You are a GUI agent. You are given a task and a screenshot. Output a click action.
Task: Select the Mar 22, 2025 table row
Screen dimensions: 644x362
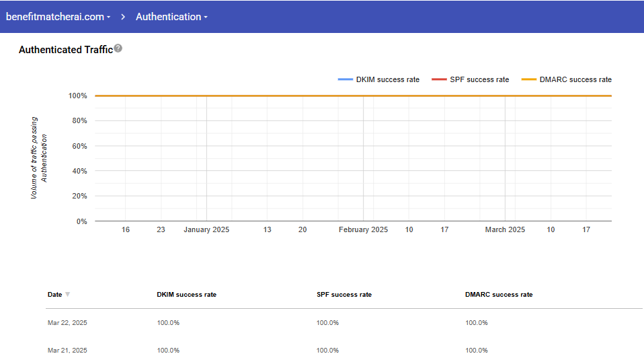click(67, 323)
